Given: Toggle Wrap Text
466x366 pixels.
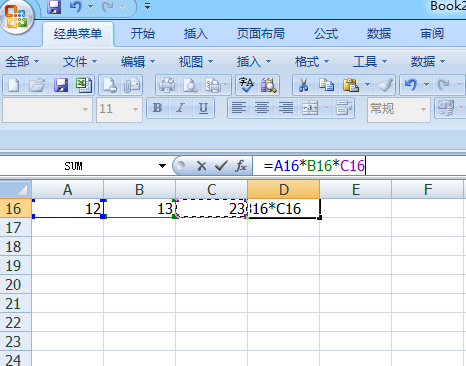Looking at the screenshot, I should point(344,108).
